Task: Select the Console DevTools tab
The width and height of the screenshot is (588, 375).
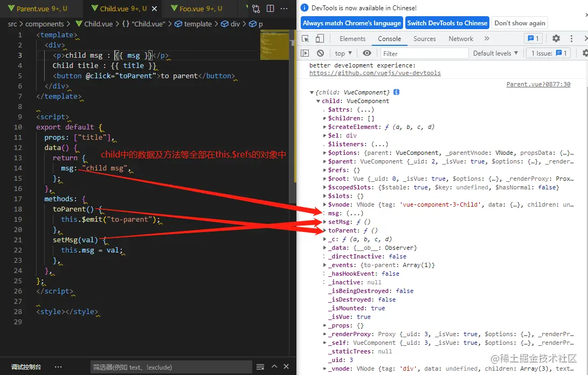Action: point(389,39)
